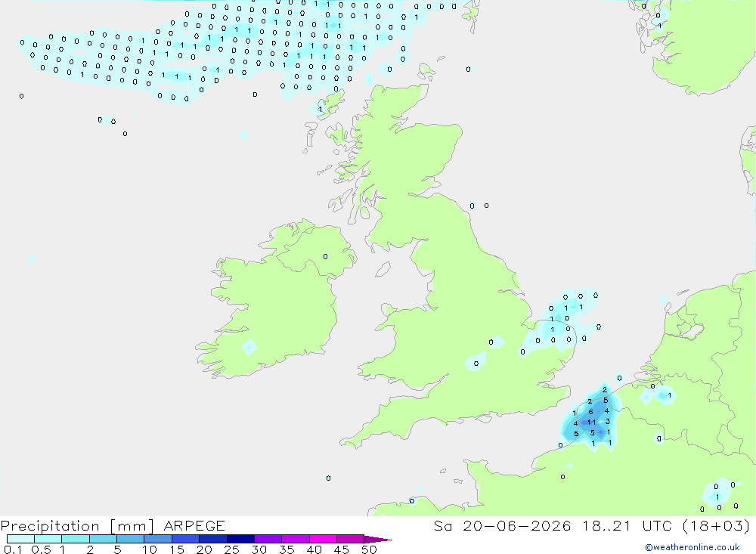The height and width of the screenshot is (554, 756).
Task: Click the '3' precipitation value on the map
Action: click(x=608, y=422)
